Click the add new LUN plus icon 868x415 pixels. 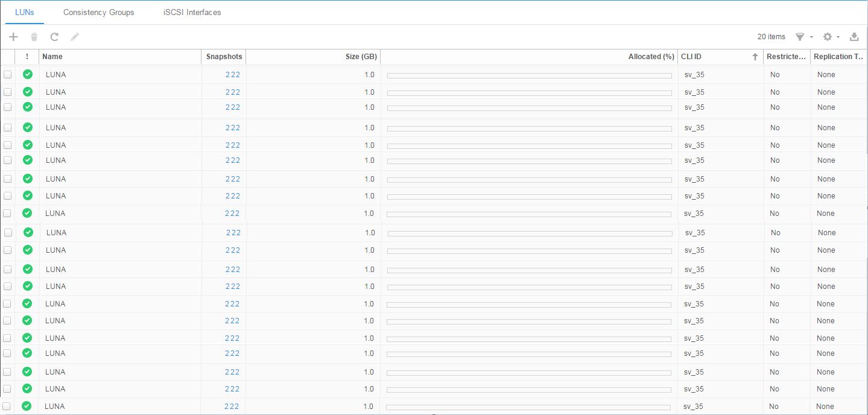(13, 36)
